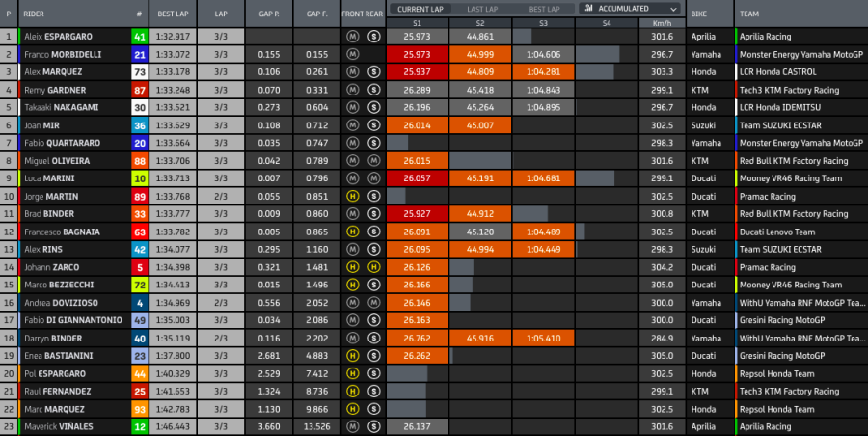Open the Accumulated dropdown menu

click(631, 9)
